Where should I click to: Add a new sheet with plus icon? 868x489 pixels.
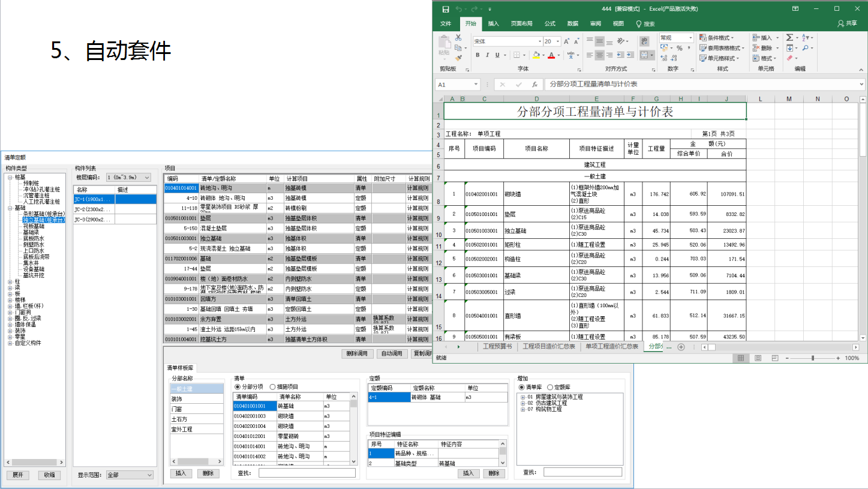pos(681,347)
